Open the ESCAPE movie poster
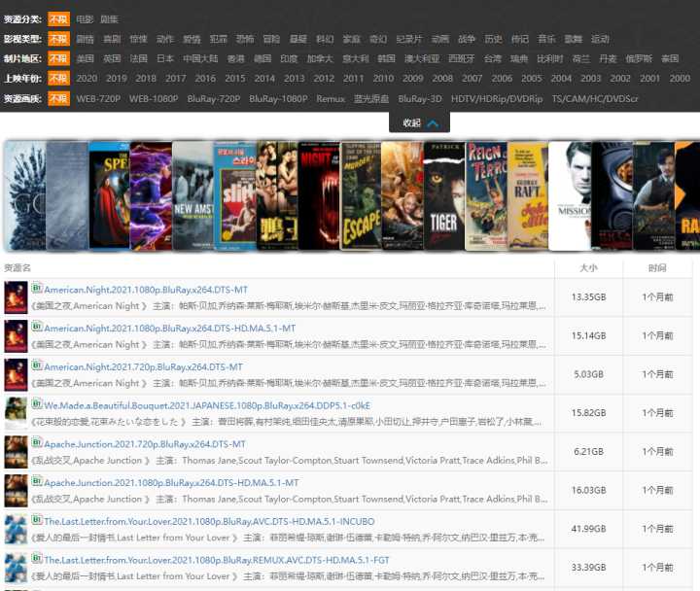 point(361,195)
